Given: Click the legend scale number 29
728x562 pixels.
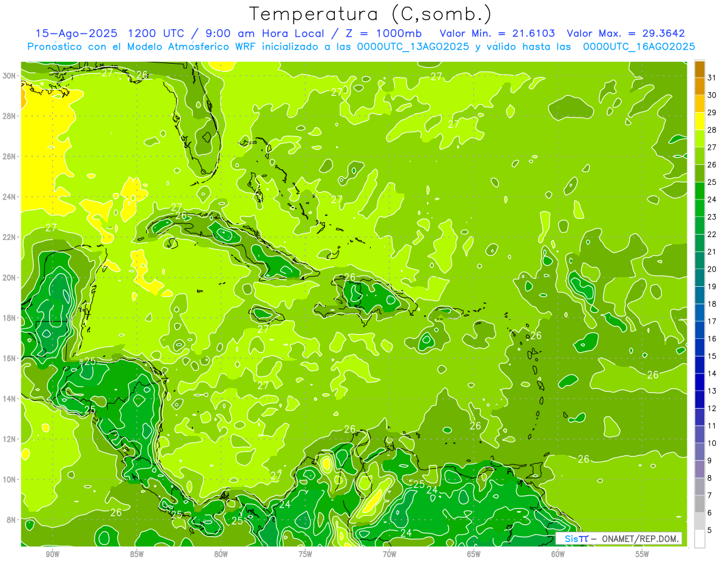Looking at the screenshot, I should pyautogui.click(x=712, y=113).
